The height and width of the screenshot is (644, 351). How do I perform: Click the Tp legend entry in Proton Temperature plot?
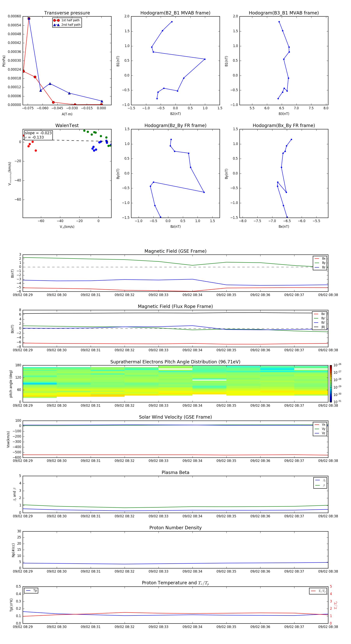[31, 591]
